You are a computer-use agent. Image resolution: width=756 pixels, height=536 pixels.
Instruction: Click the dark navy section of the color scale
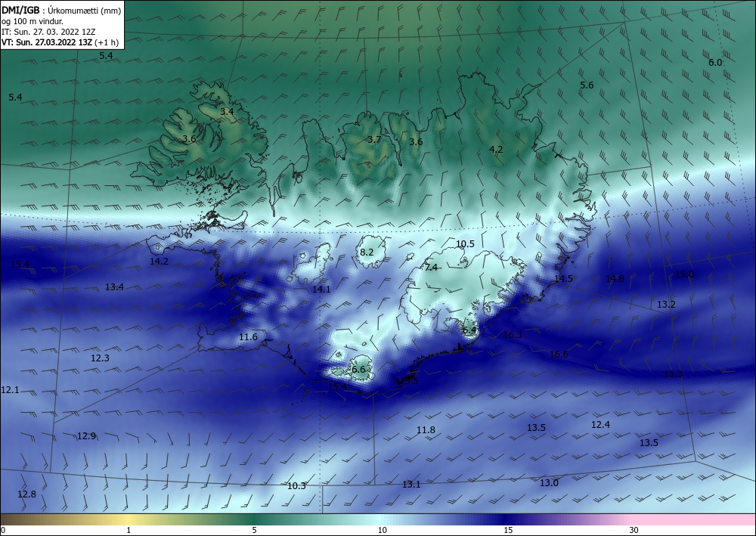coord(507,519)
